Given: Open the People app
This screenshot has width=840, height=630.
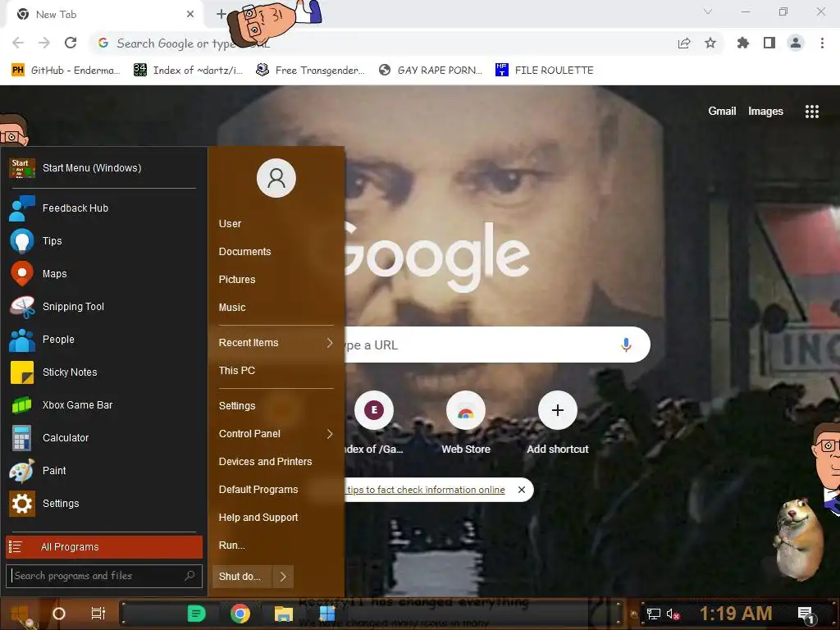Looking at the screenshot, I should [104, 339].
